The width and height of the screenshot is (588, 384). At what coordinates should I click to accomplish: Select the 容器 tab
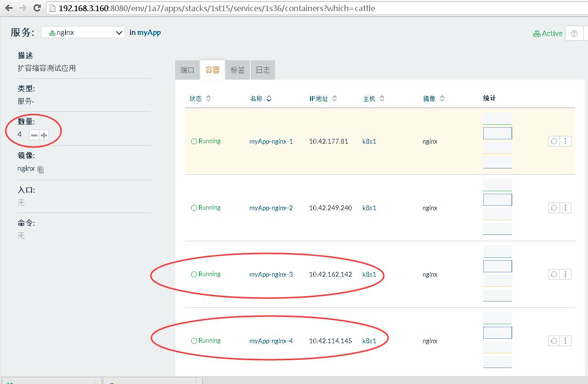pos(212,70)
